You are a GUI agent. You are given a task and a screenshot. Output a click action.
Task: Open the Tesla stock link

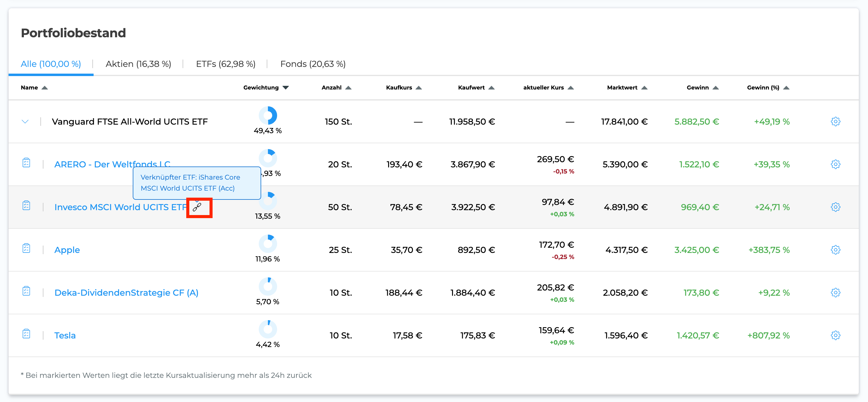click(65, 335)
